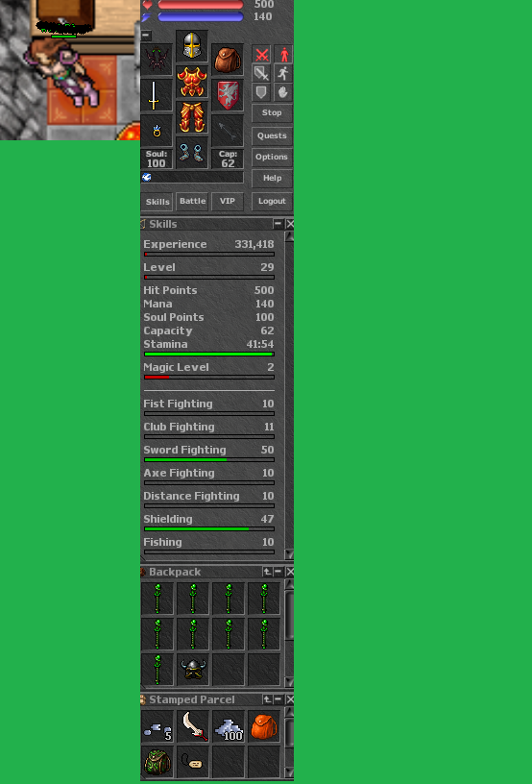The image size is (532, 784).
Task: Go up one level in Stamped Parcel
Action: pos(267,699)
